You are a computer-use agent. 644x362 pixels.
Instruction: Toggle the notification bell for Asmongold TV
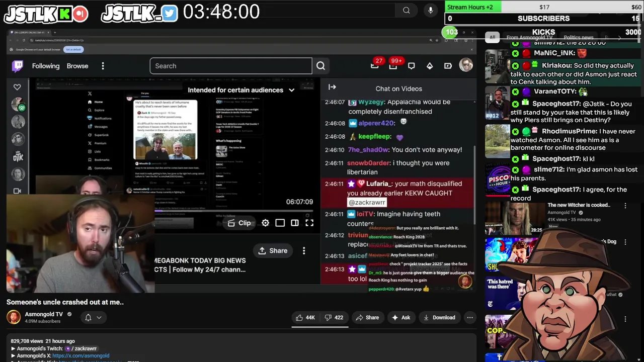[88, 317]
